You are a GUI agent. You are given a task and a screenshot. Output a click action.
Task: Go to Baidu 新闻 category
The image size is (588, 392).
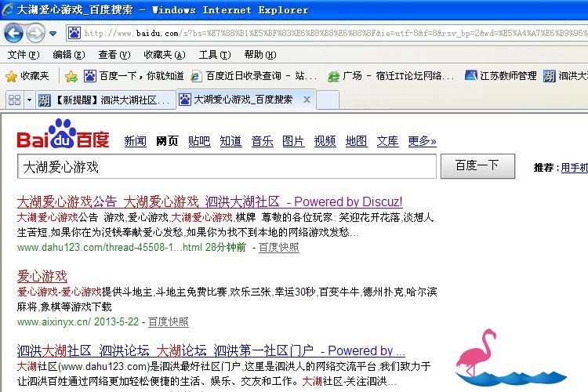pyautogui.click(x=136, y=141)
